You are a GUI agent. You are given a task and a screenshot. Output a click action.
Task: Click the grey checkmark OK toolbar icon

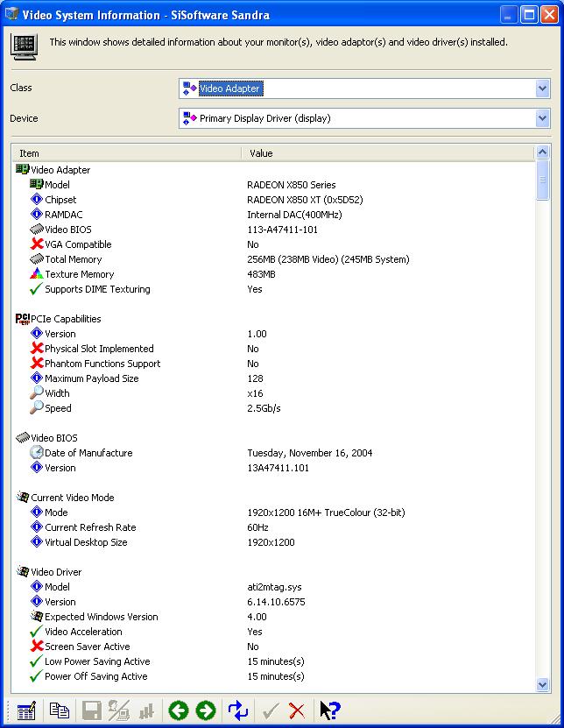pos(271,710)
